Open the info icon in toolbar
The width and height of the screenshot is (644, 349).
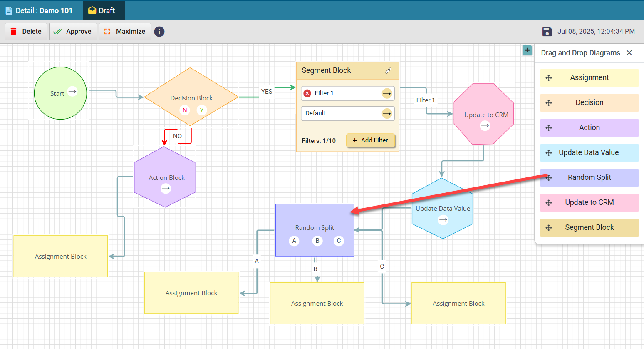click(x=159, y=32)
